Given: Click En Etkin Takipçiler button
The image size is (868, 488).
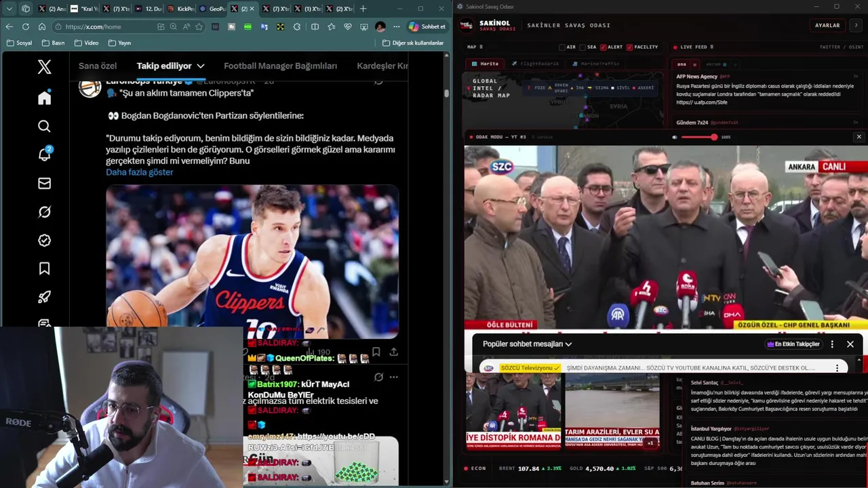Looking at the screenshot, I should pyautogui.click(x=793, y=344).
